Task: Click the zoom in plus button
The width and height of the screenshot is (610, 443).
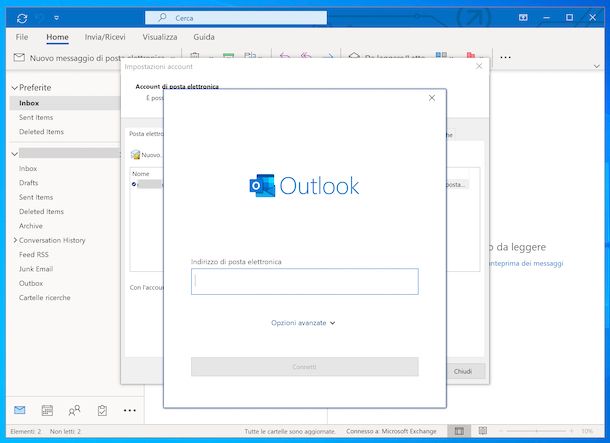Action: pyautogui.click(x=571, y=431)
